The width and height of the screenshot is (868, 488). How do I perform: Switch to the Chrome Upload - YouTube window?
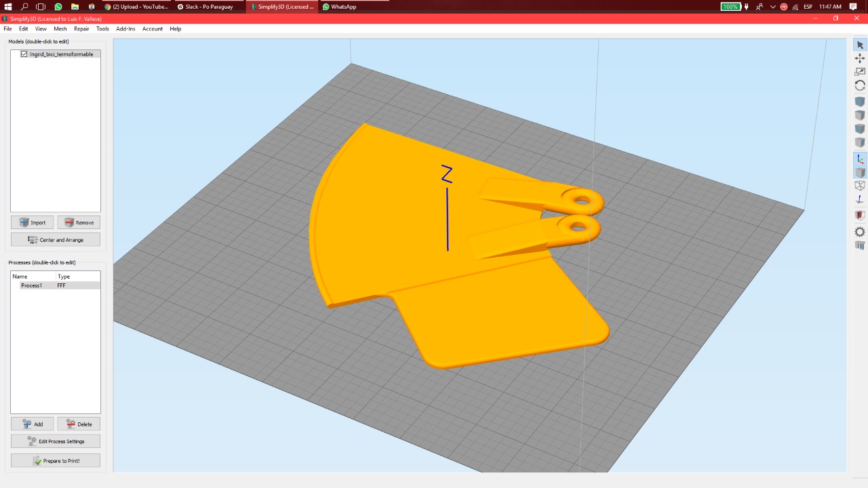[137, 7]
